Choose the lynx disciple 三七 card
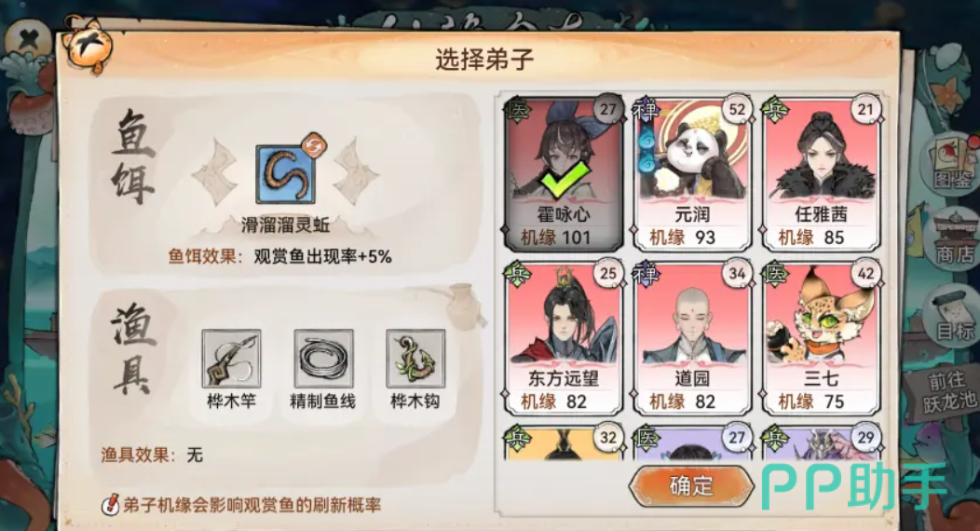This screenshot has width=980, height=531. point(821,337)
